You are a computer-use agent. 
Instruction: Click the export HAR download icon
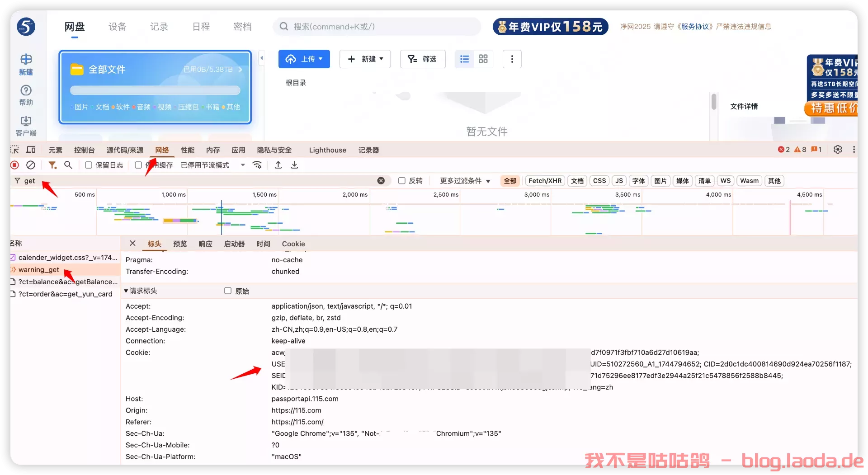click(x=294, y=165)
